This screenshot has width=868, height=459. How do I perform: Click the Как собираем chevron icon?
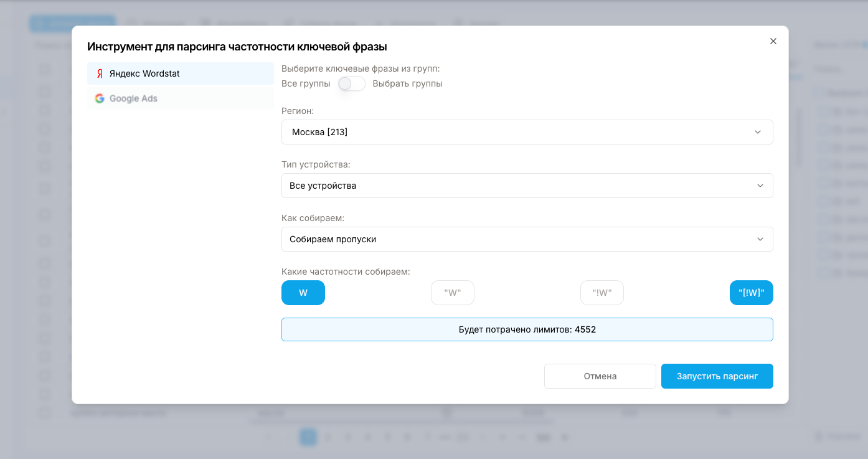(x=758, y=239)
